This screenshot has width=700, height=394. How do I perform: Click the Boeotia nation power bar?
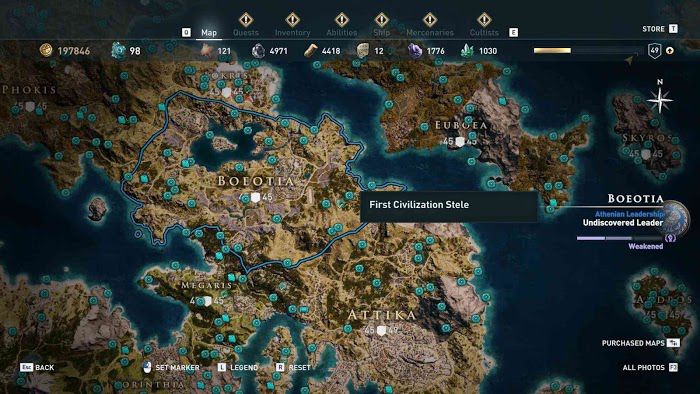click(x=620, y=238)
